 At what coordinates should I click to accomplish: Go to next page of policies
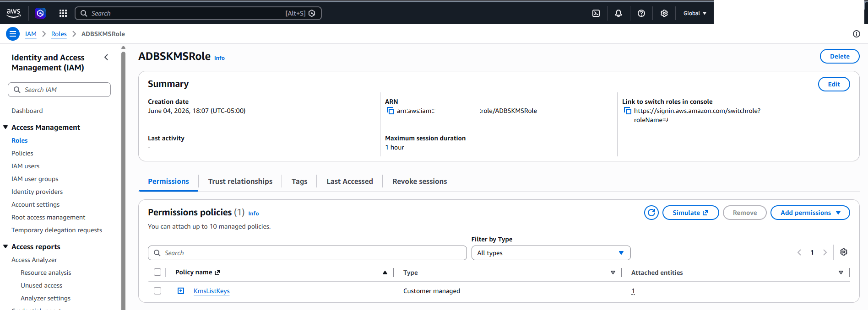825,252
